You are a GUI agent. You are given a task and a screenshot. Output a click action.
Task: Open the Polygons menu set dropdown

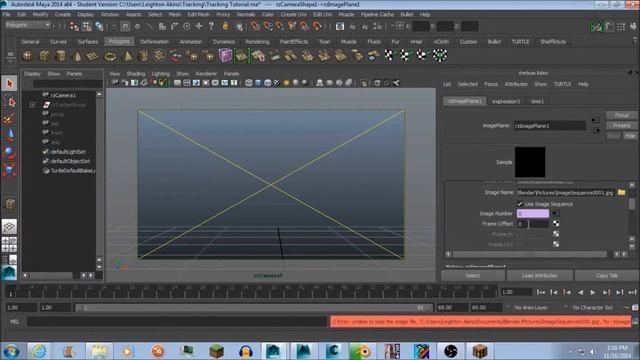(x=28, y=25)
